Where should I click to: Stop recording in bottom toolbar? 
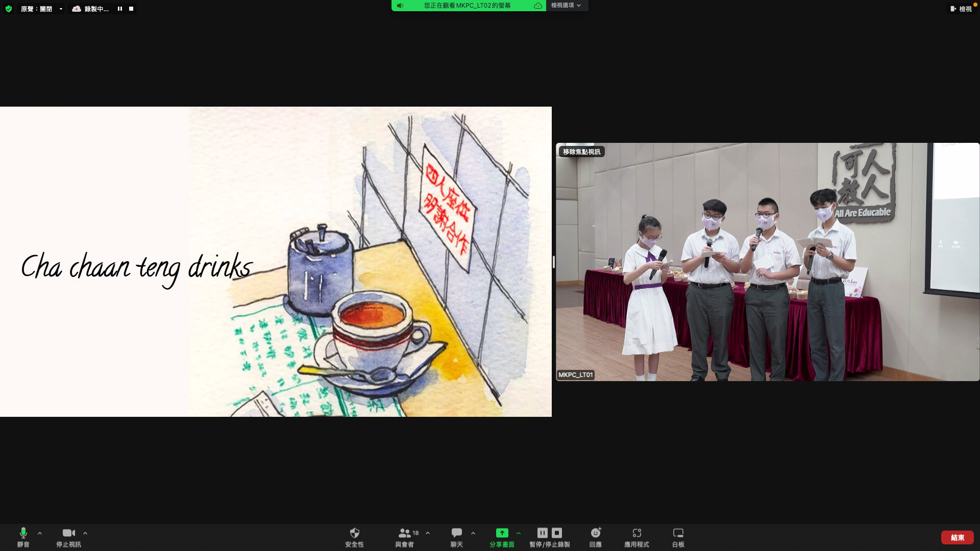pyautogui.click(x=557, y=533)
